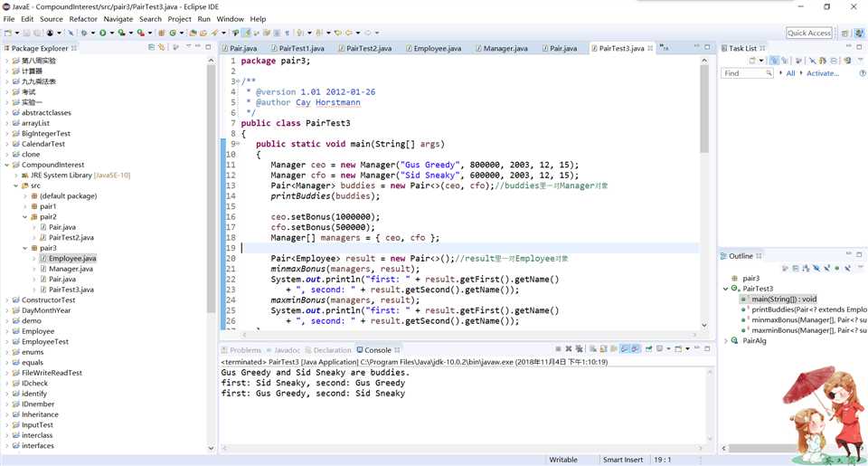Click New Task icon in Task List
The width and height of the screenshot is (868, 466).
[x=752, y=61]
